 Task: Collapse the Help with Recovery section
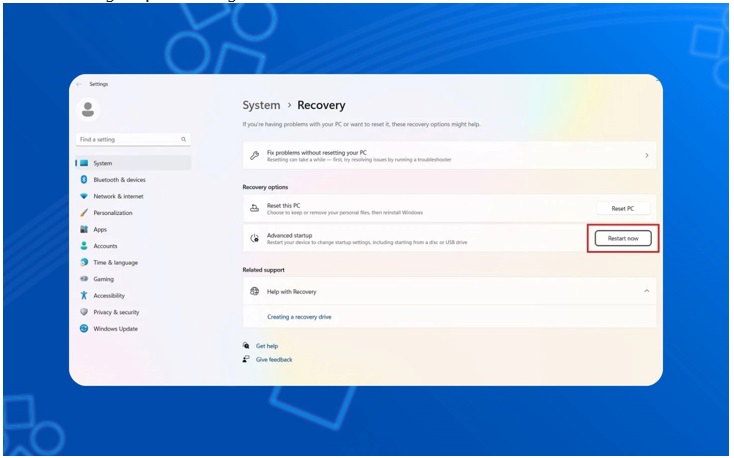click(x=646, y=291)
